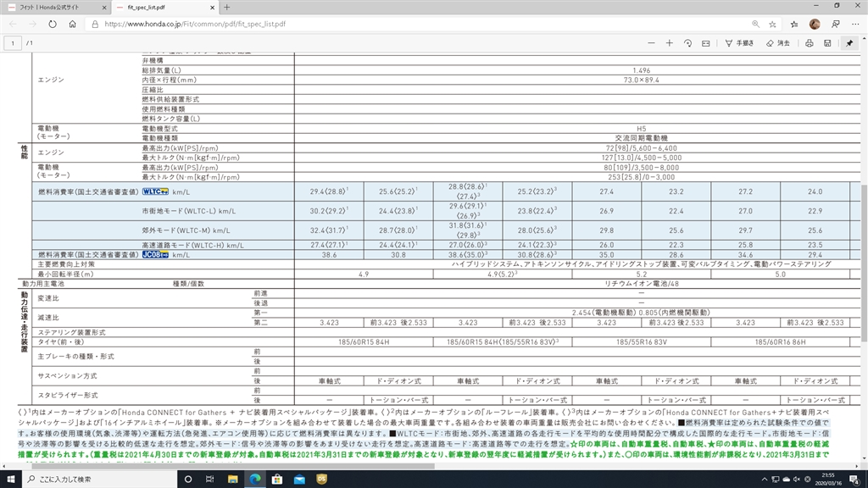Select the 交流同期電動機 cell
Viewport: 868px width, 488px height.
(641, 138)
